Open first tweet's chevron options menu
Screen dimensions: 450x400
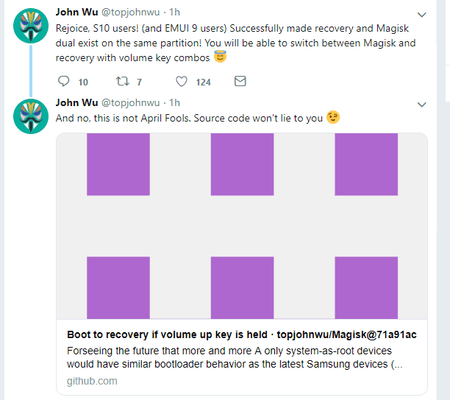pos(422,15)
